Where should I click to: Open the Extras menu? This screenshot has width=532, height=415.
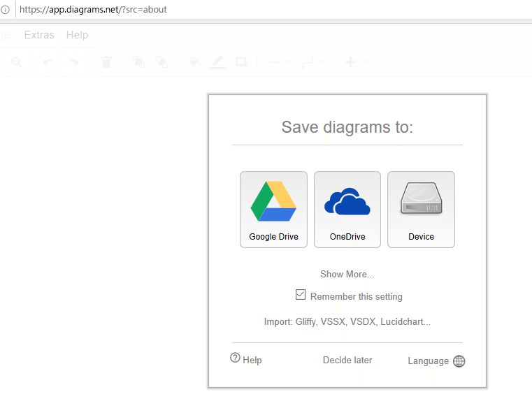click(x=39, y=35)
